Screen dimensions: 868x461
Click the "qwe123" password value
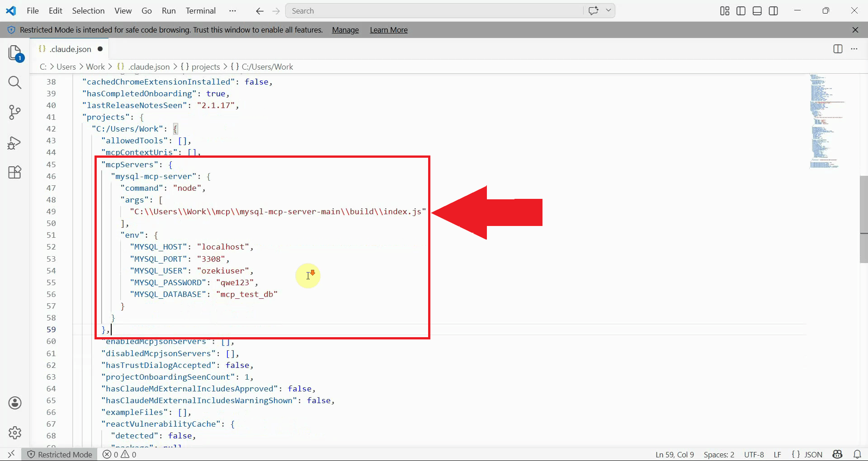point(235,282)
